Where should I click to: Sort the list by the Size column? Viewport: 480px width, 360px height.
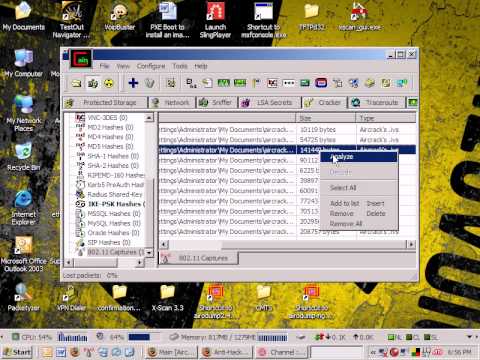click(325, 118)
